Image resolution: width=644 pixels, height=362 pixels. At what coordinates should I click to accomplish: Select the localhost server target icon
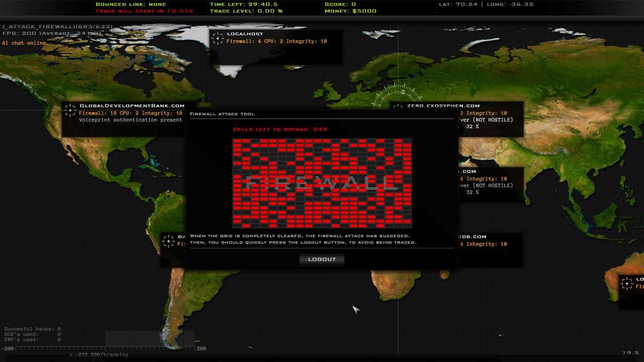217,38
